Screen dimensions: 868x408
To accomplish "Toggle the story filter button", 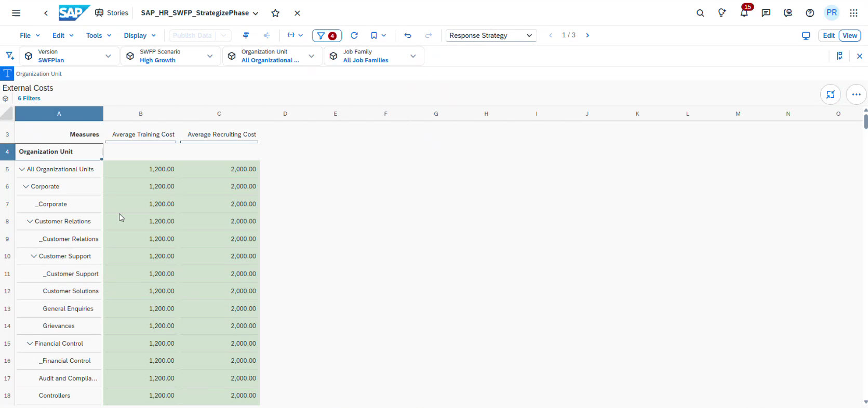I will click(x=327, y=35).
